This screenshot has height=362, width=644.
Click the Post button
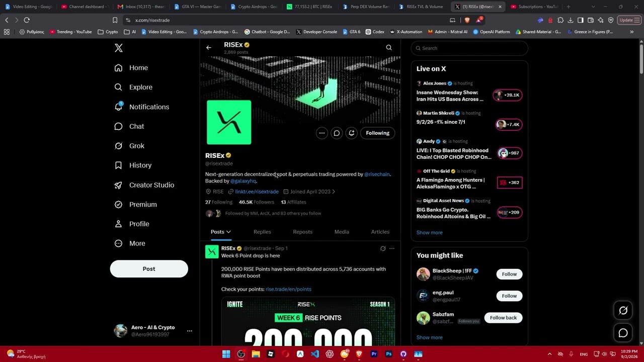click(149, 269)
